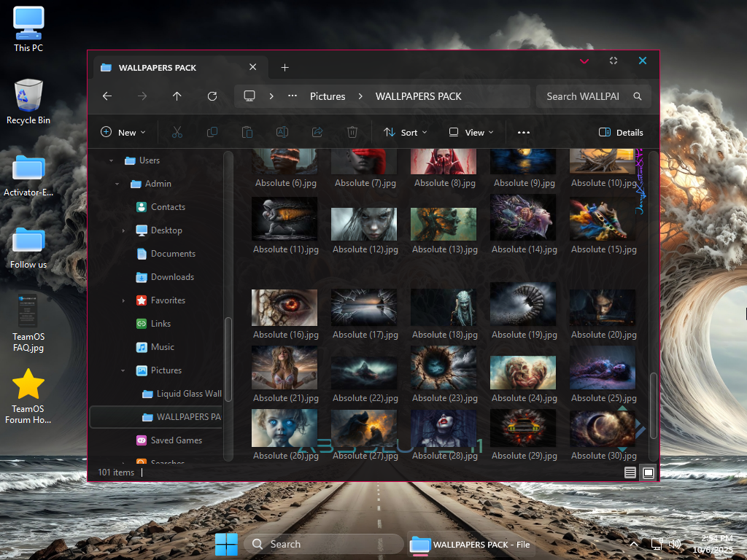Go up one folder with Up arrow
The width and height of the screenshot is (747, 560).
click(177, 96)
